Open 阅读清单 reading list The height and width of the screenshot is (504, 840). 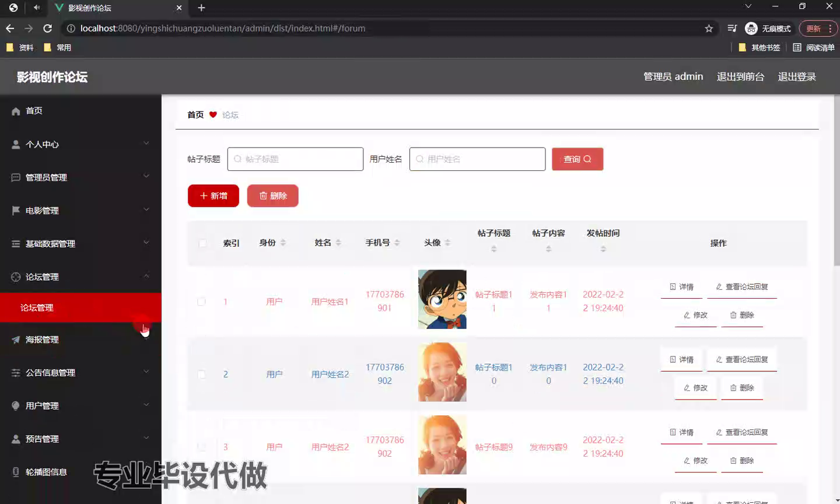coord(813,48)
